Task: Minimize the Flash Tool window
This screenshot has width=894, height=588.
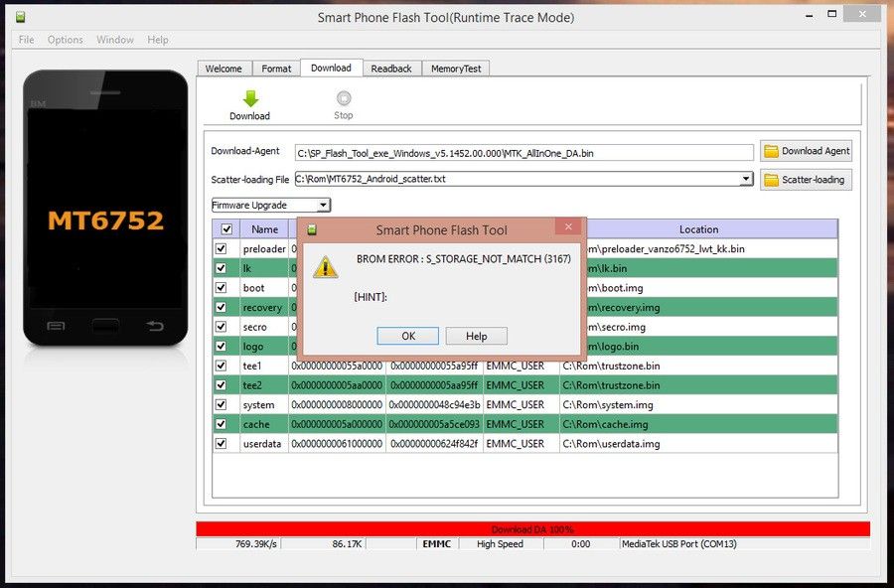Action: [810, 16]
